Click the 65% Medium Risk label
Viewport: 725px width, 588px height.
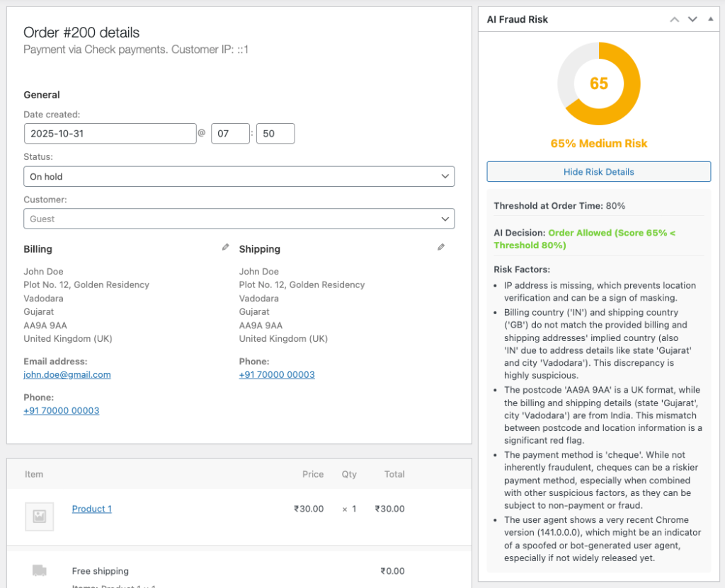599,144
